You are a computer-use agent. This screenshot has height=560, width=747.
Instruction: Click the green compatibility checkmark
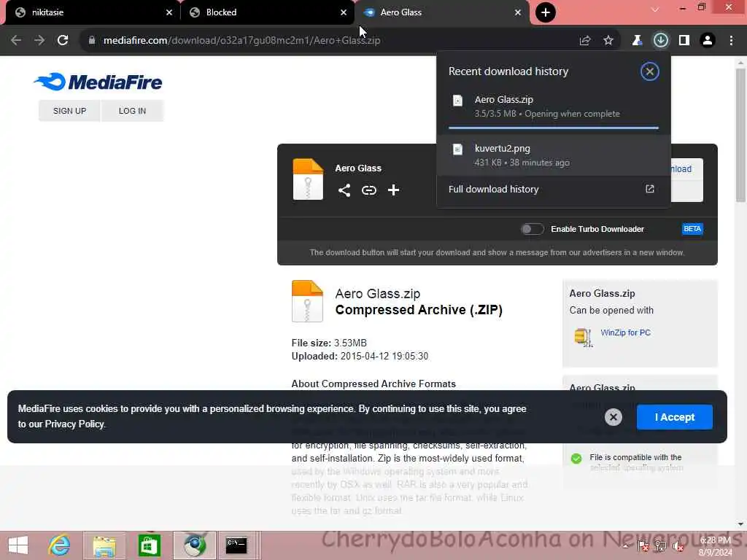coord(576,459)
